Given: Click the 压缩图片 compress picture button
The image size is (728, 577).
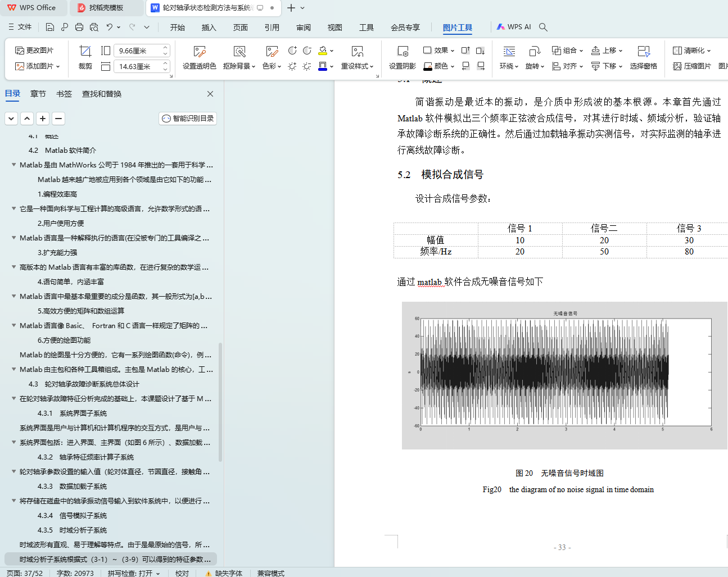Looking at the screenshot, I should pyautogui.click(x=692, y=66).
